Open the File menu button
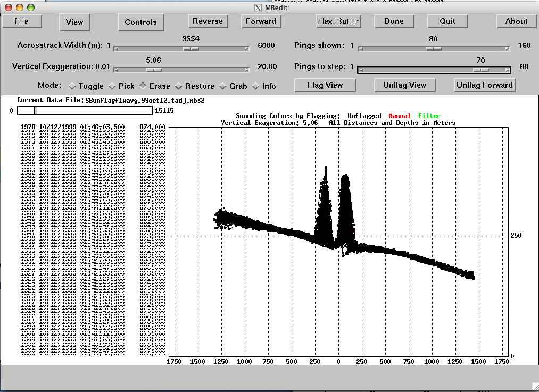This screenshot has height=392, width=539. click(22, 21)
